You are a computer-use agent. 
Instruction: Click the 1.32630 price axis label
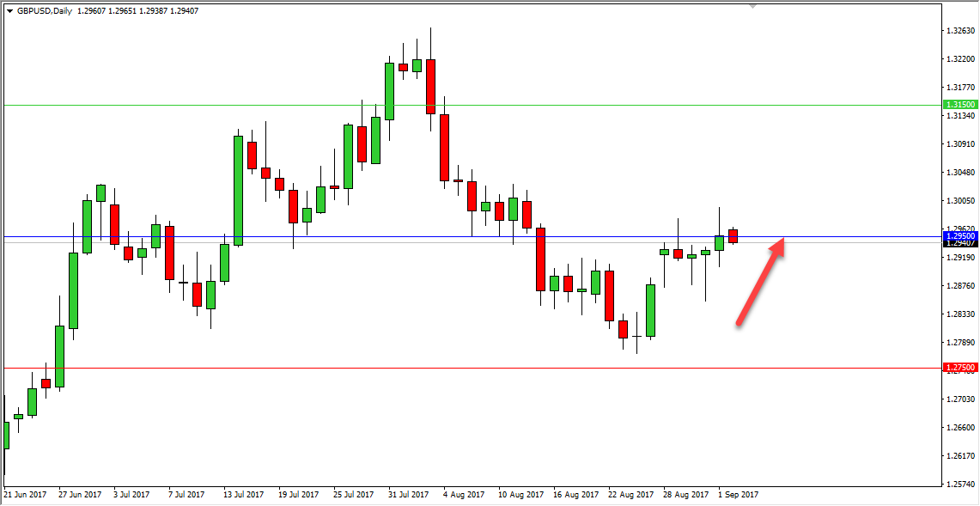960,31
